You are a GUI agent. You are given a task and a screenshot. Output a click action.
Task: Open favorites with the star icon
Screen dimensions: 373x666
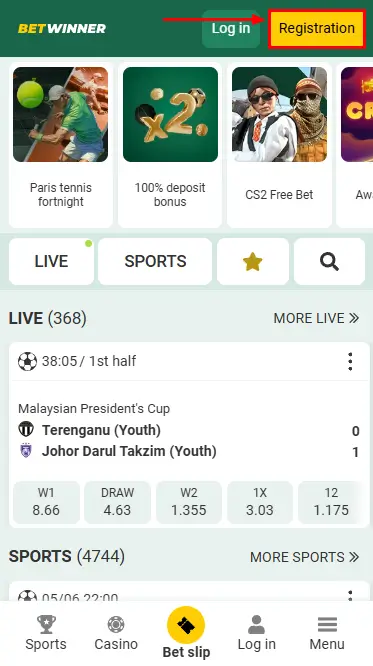tap(253, 261)
